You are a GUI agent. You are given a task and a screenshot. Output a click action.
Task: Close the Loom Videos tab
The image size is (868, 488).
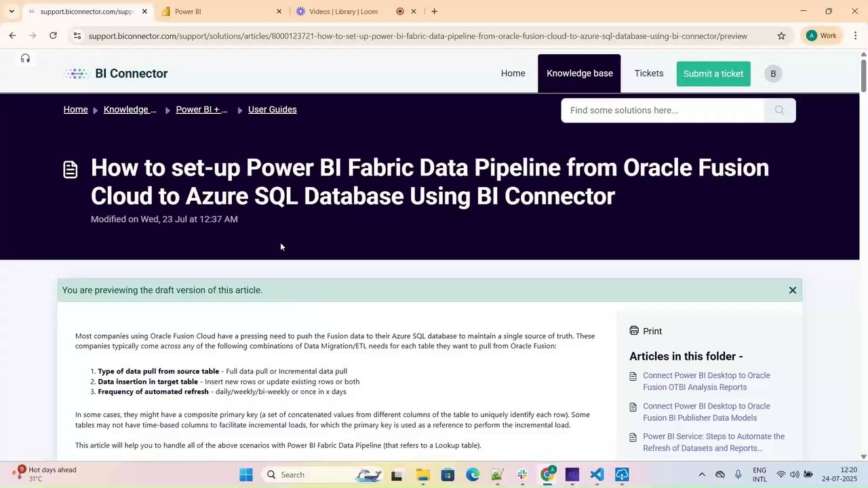[x=414, y=12]
